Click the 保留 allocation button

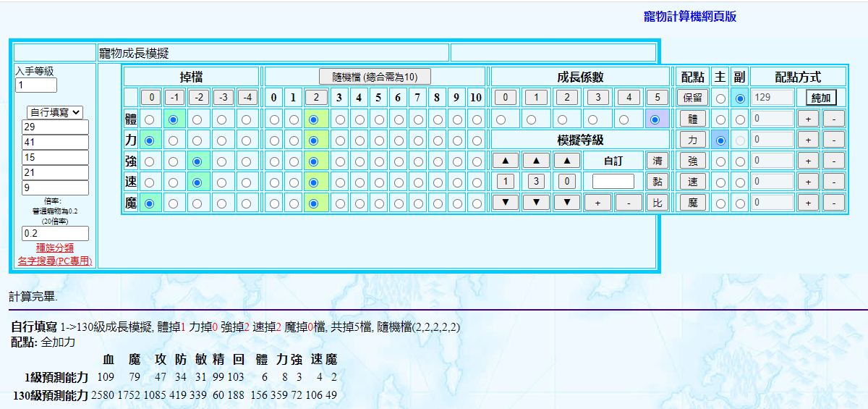[692, 98]
